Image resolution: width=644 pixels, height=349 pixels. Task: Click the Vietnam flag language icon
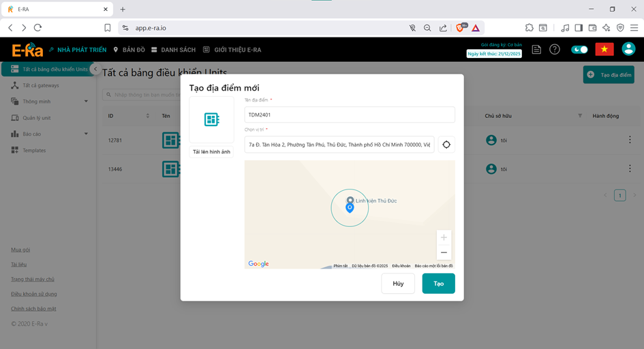[604, 50]
